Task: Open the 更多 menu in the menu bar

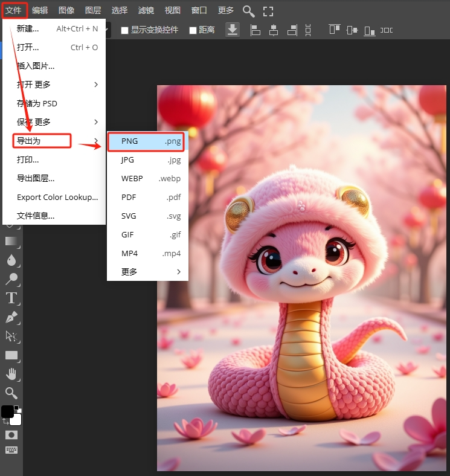Action: [226, 10]
